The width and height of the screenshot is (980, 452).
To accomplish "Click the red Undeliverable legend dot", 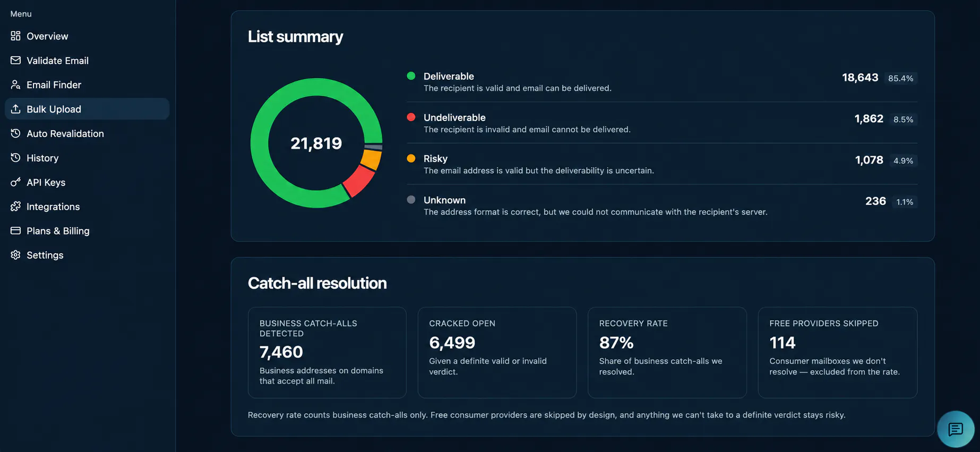I will 411,117.
